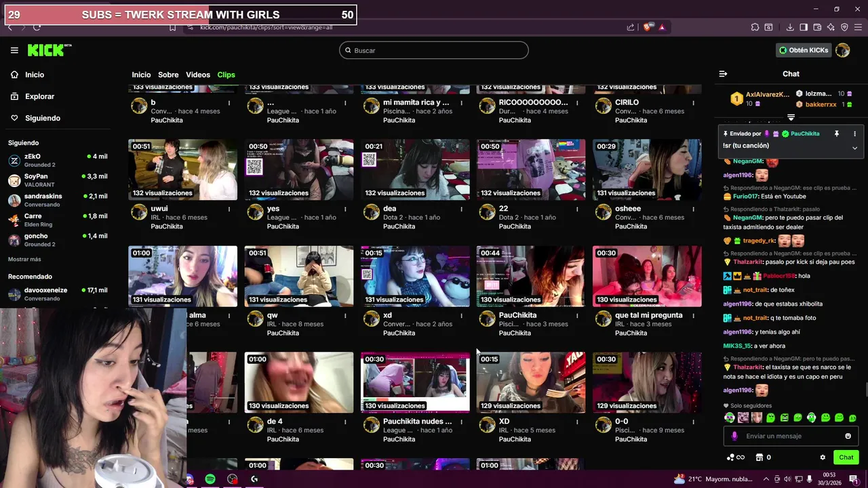Screen dimensions: 868x488
Task: Open the user profile avatar menu
Action: click(x=843, y=50)
